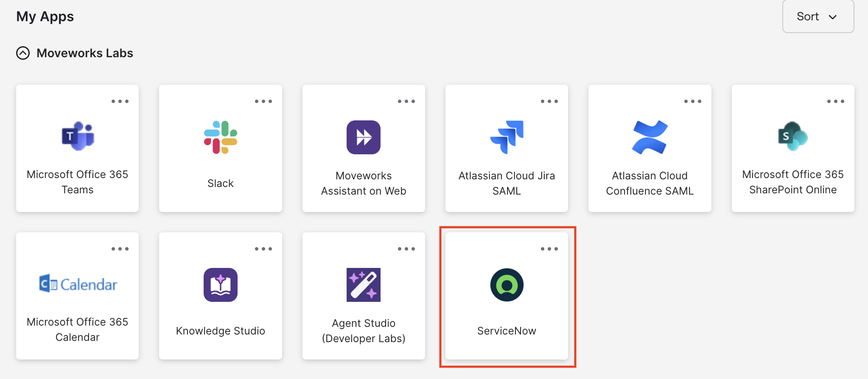This screenshot has width=868, height=379.
Task: Open three-dot menu on Atlassian Cloud Jira SAML
Action: pos(549,101)
